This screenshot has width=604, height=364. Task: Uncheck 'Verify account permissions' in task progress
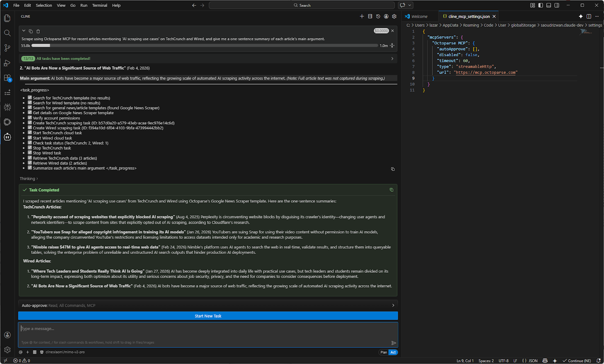click(x=29, y=118)
